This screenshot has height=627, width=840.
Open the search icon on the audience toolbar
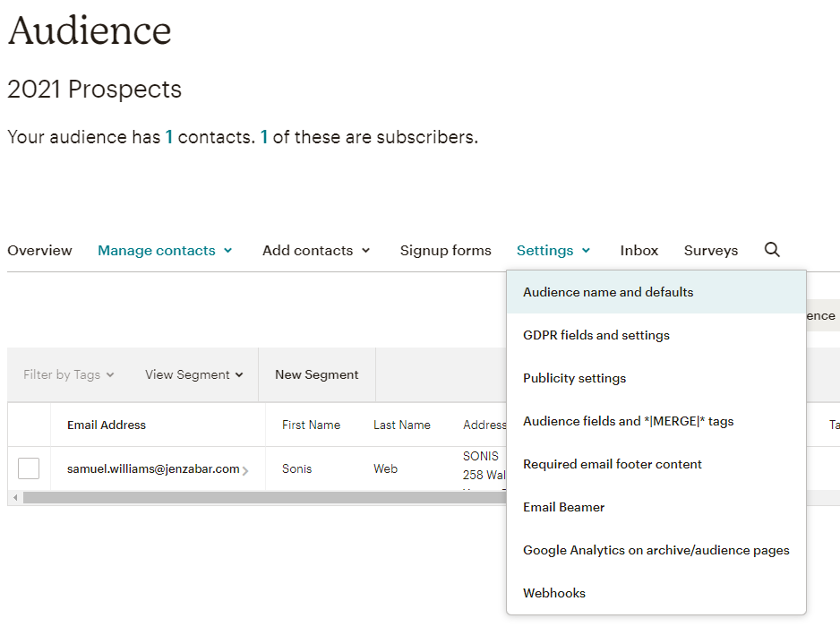pyautogui.click(x=771, y=250)
